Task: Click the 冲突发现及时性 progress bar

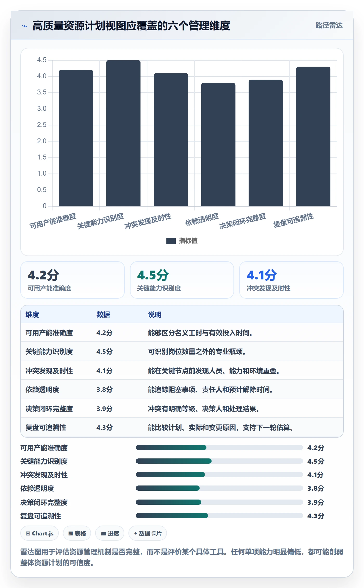Action: 219,475
